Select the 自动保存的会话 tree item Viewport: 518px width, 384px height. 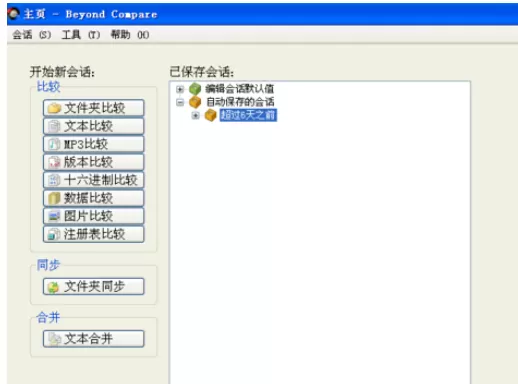point(240,102)
